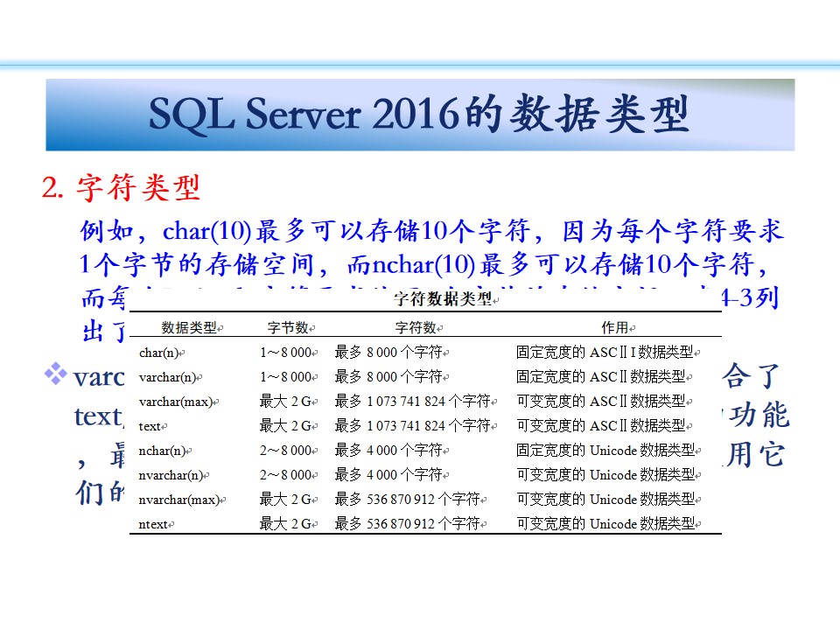
Task: Select the 'nchar(n)' table cell
Action: 163,451
